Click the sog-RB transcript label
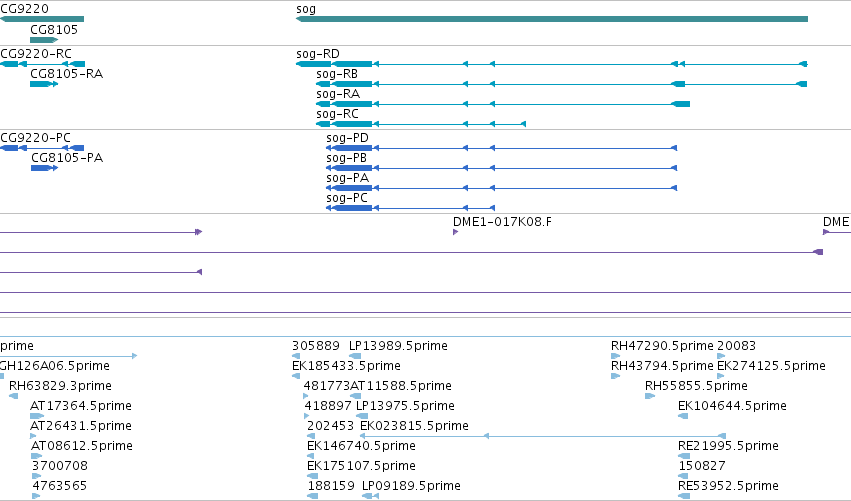This screenshot has width=851, height=501. pyautogui.click(x=337, y=74)
